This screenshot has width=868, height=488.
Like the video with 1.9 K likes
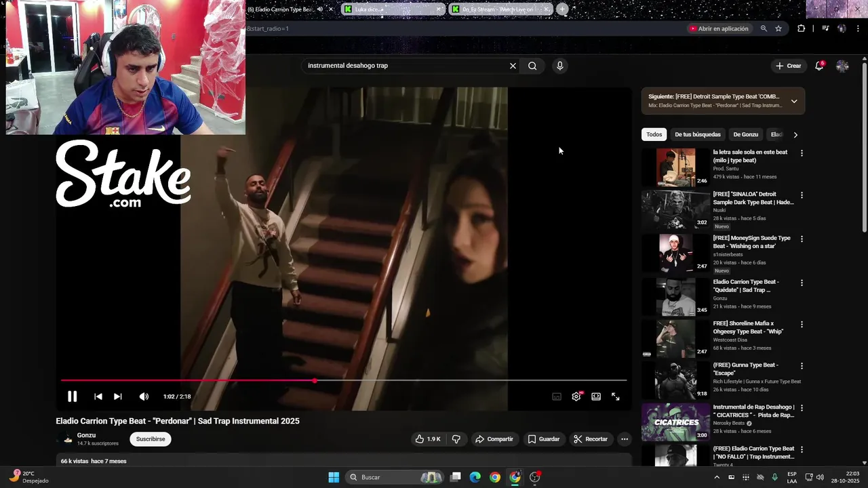coord(427,439)
